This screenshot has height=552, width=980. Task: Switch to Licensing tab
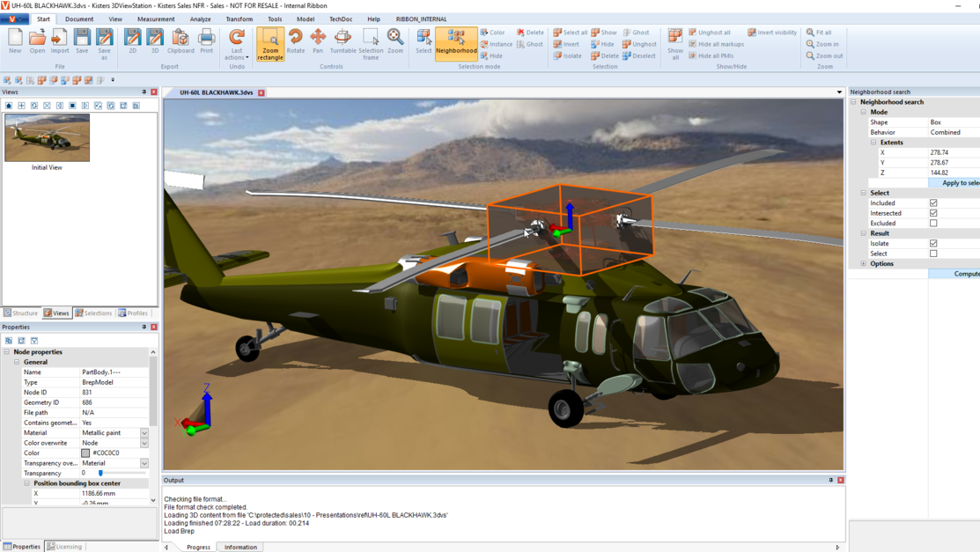tap(64, 547)
